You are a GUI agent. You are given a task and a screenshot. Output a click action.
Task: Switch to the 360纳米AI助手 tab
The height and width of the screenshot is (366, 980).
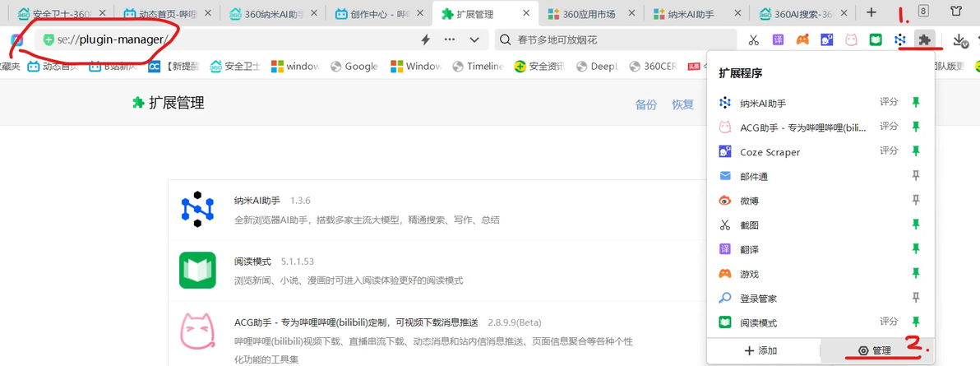coord(272,12)
